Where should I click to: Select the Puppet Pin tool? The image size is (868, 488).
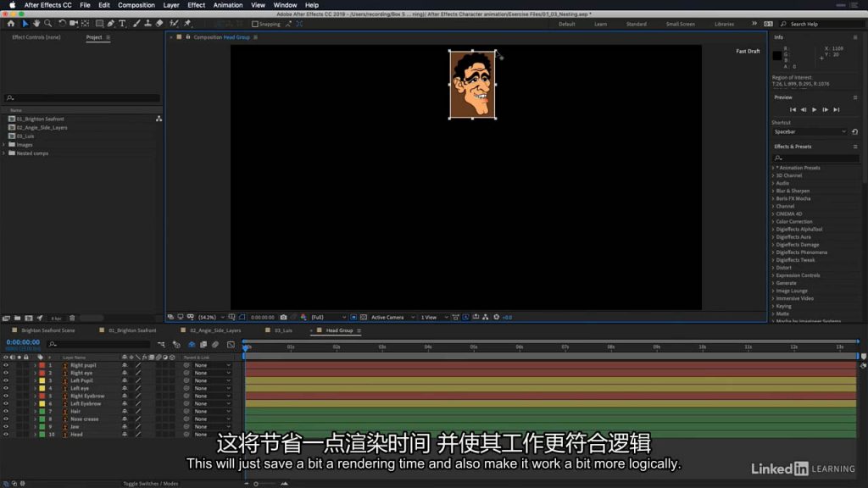point(187,24)
